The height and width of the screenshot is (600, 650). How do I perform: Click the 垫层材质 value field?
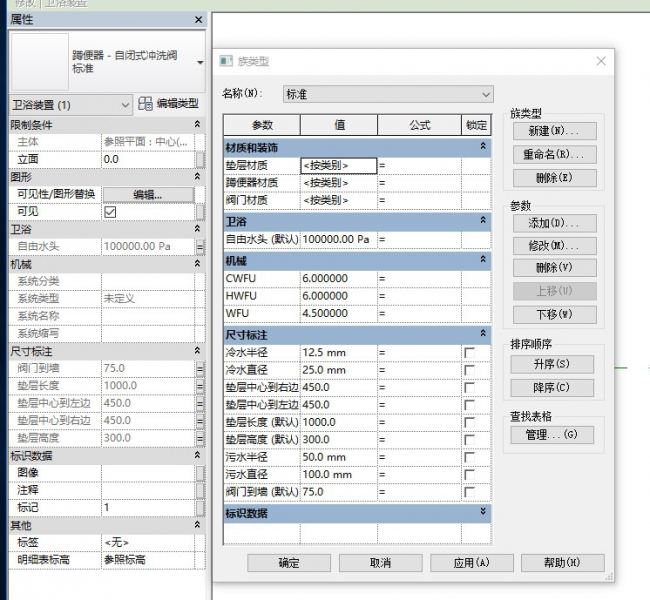pyautogui.click(x=338, y=165)
